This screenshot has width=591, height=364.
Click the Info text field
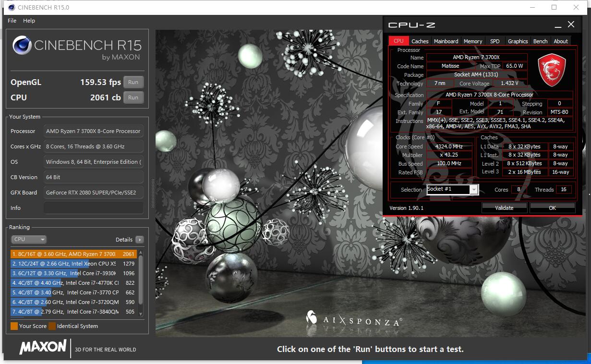pos(94,208)
